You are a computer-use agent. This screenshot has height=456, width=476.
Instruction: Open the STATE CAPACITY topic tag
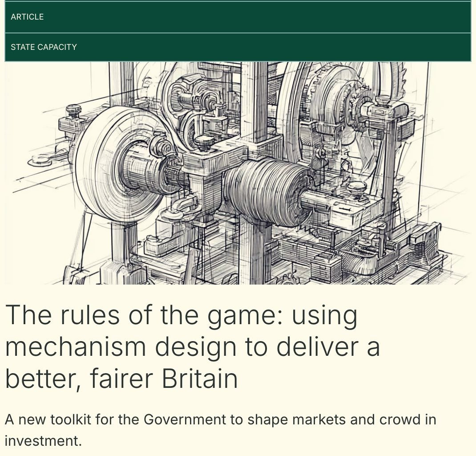point(44,47)
